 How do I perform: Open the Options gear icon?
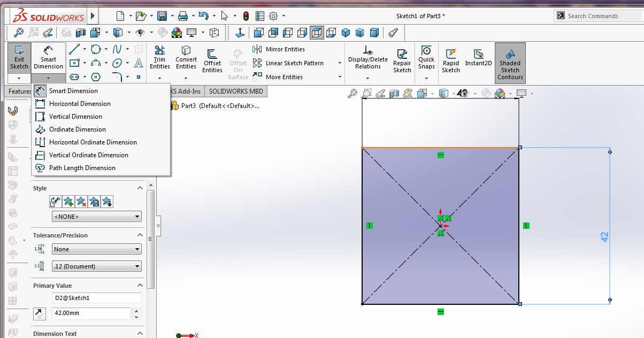pyautogui.click(x=273, y=16)
